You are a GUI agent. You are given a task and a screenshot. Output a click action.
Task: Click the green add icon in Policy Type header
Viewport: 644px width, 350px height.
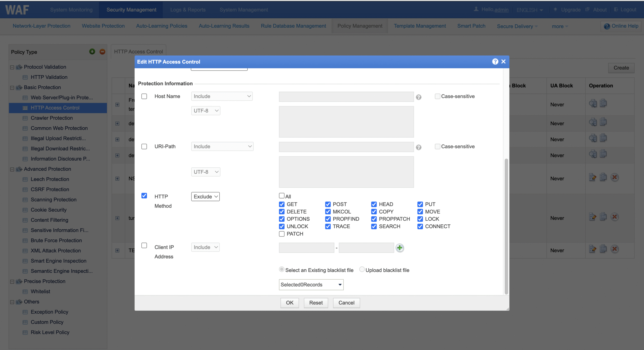92,52
